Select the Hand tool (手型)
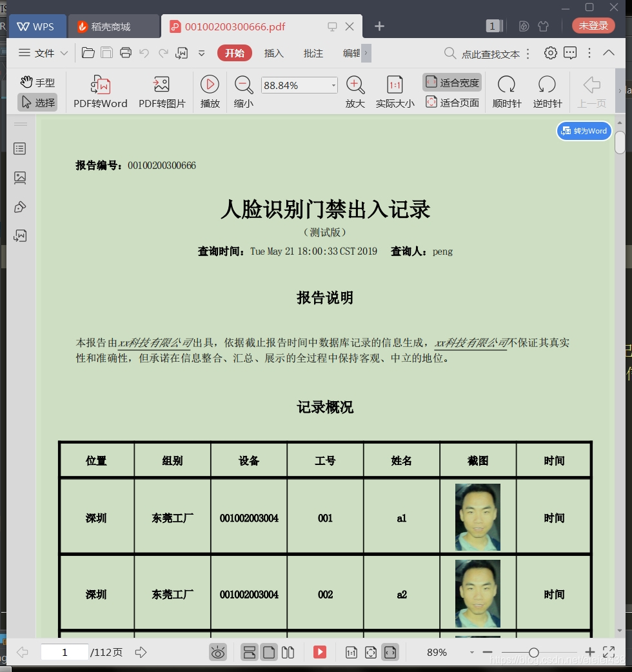The image size is (632, 672). [x=37, y=82]
